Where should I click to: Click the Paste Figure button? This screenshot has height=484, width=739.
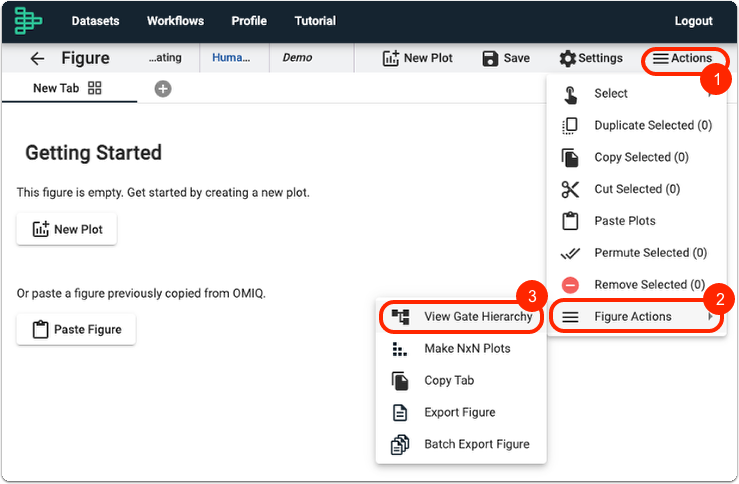pyautogui.click(x=76, y=329)
